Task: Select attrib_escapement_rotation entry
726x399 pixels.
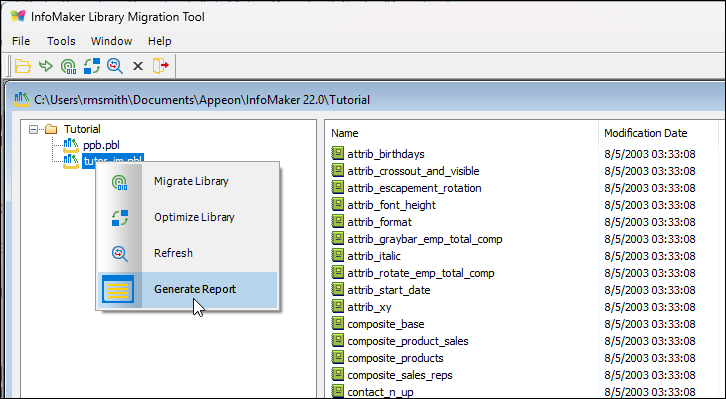Action: click(414, 188)
